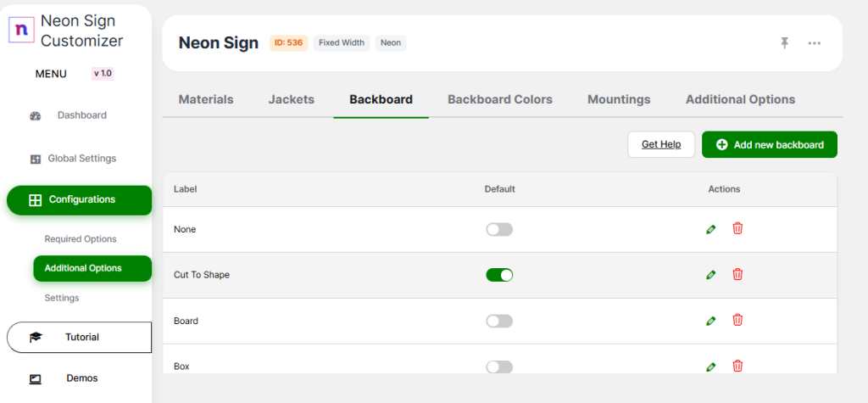
Task: Open the Dashboard from the sidebar
Action: (x=81, y=115)
